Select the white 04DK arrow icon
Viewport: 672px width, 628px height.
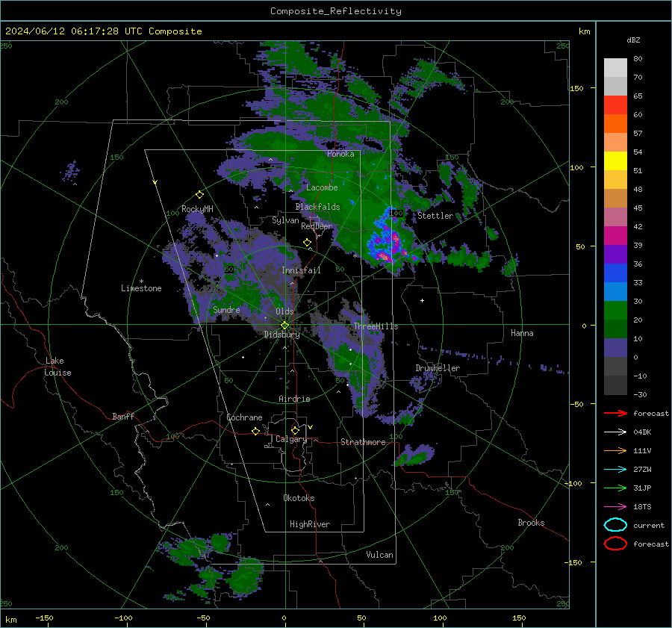click(615, 432)
